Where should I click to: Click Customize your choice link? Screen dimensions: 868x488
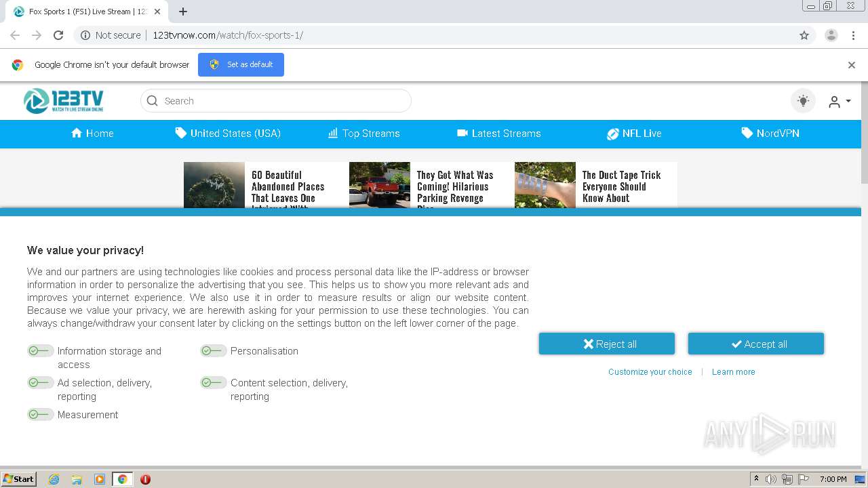click(650, 372)
